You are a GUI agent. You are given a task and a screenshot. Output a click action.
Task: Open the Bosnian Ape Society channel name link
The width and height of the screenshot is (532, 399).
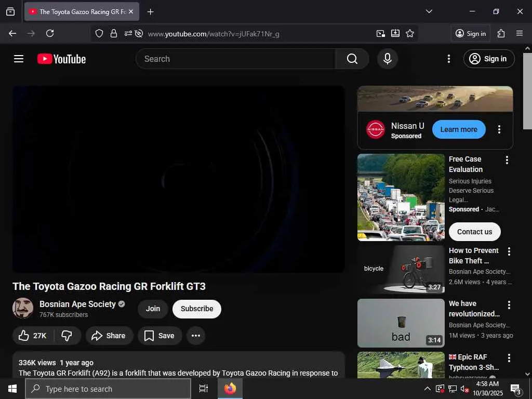77,304
